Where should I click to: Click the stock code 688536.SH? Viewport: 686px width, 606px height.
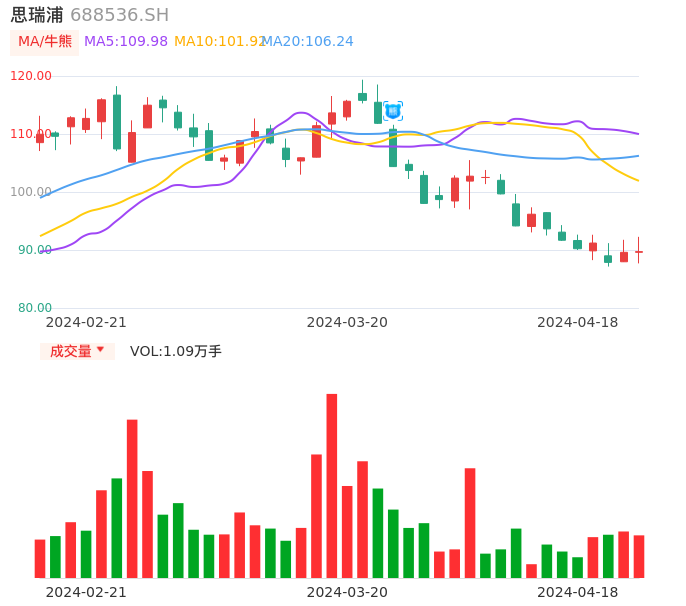pos(119,15)
